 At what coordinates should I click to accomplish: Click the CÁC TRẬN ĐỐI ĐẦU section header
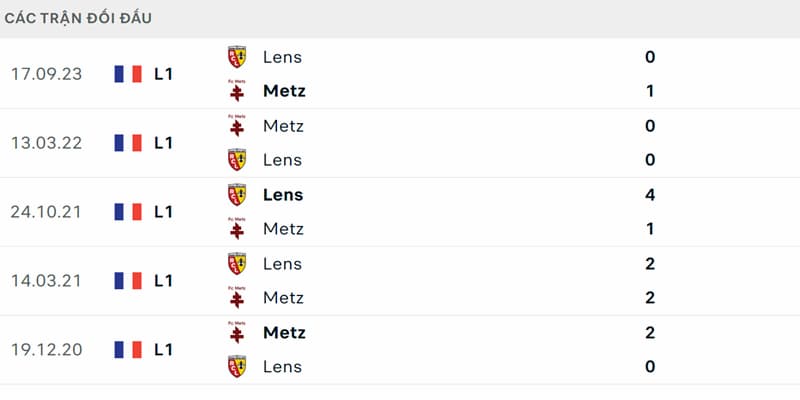[x=78, y=18]
